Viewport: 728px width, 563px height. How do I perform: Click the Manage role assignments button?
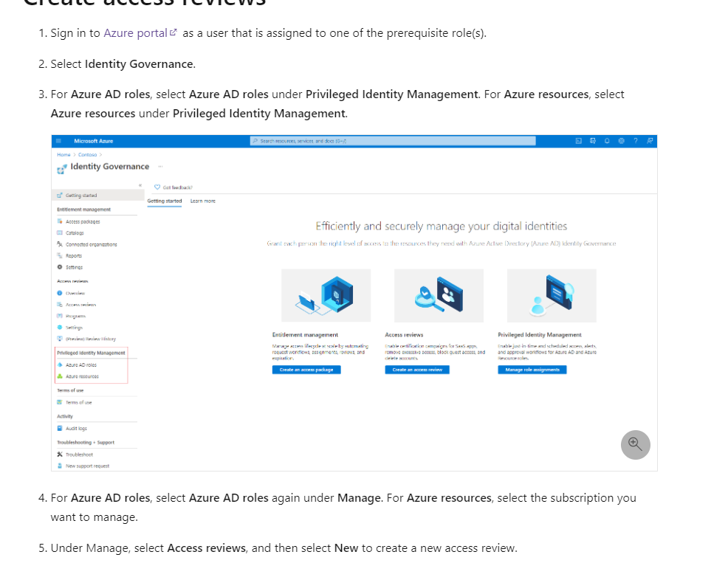click(532, 370)
